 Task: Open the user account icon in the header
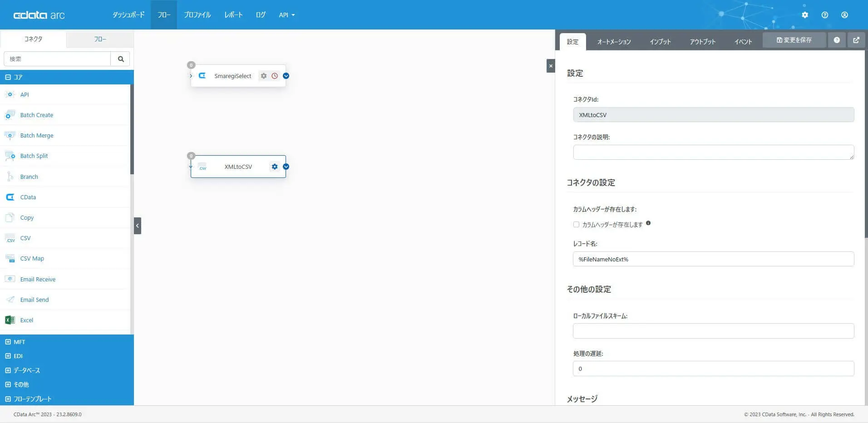click(x=844, y=15)
